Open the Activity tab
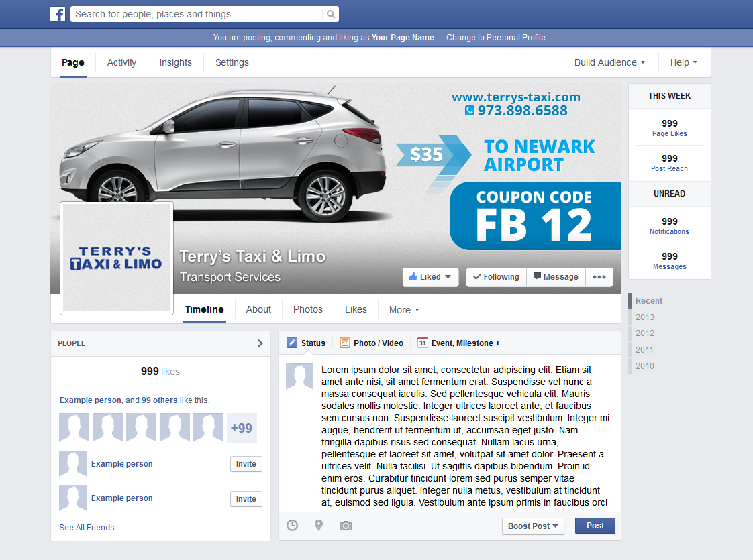753x560 pixels. click(121, 62)
